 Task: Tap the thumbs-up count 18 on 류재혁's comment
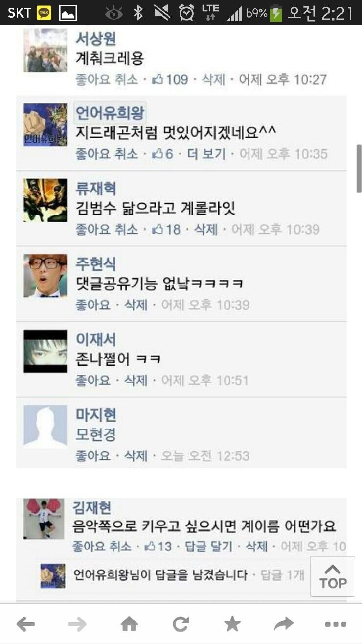166,229
